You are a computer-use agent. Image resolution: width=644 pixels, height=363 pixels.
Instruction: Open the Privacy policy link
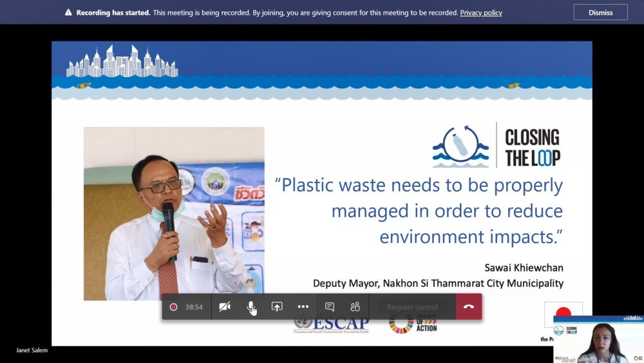tap(480, 13)
